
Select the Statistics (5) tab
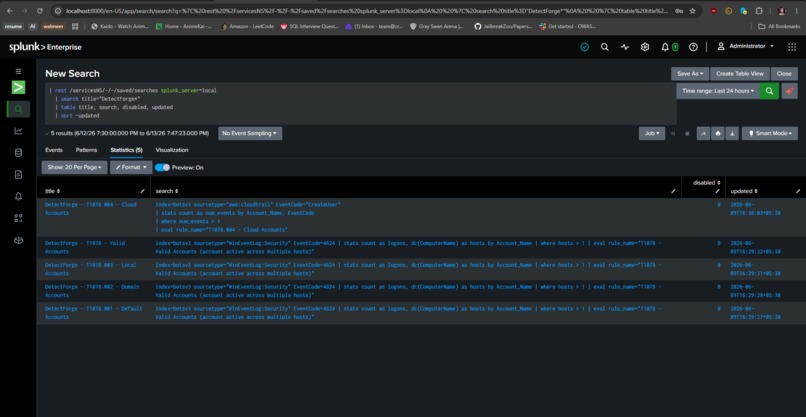click(x=126, y=150)
